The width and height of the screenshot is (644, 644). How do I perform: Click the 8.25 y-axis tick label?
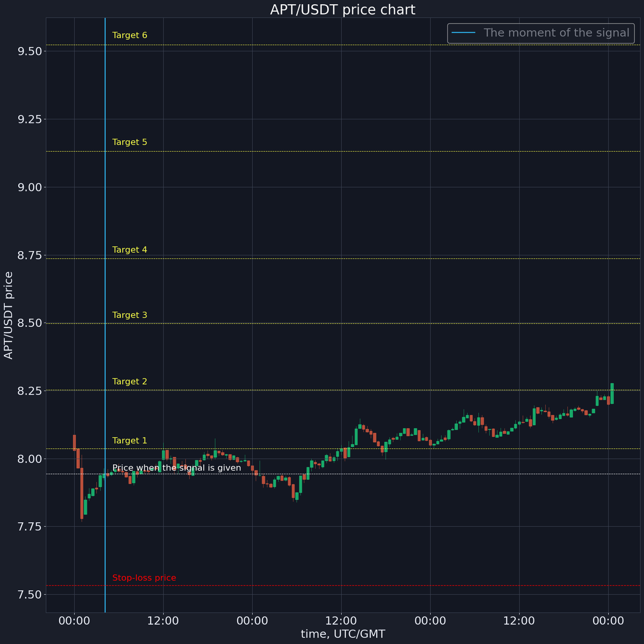click(30, 391)
